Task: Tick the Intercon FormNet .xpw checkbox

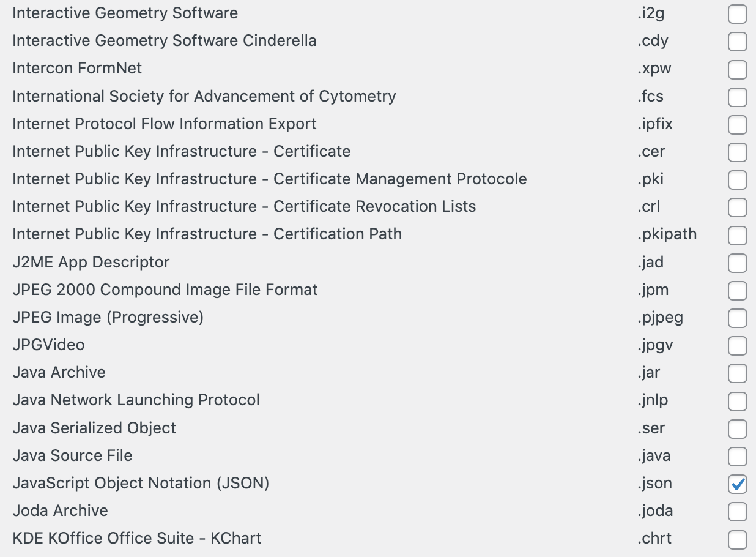Action: pos(738,69)
